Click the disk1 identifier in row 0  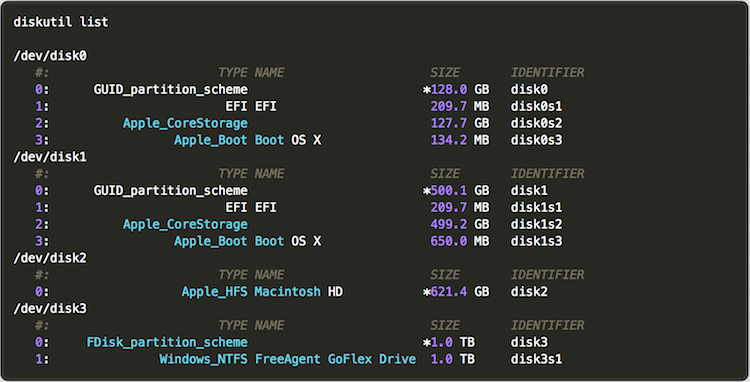coord(529,190)
